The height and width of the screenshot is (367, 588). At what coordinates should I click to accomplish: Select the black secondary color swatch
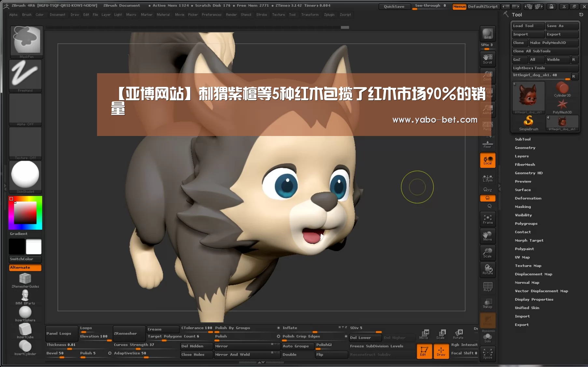[x=17, y=246]
